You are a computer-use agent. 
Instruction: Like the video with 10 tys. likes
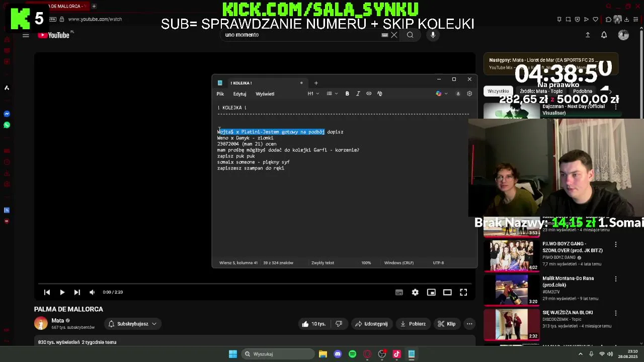point(314,324)
